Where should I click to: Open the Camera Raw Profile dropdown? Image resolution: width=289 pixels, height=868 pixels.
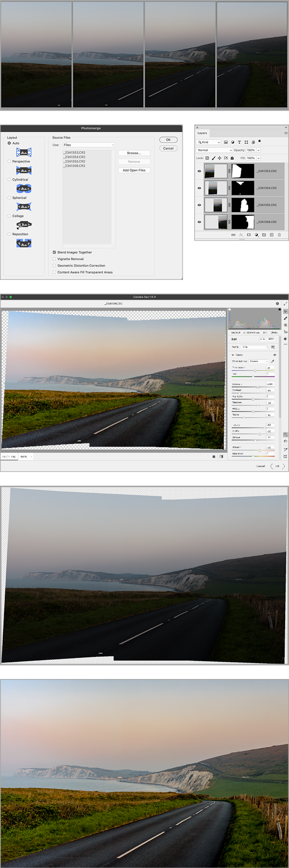point(254,347)
